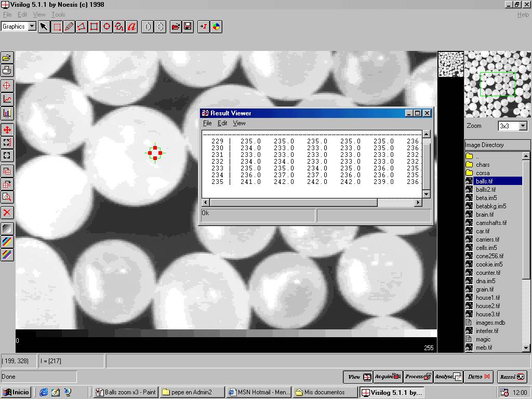Select the arrow pointer tool

pyautogui.click(x=44, y=26)
